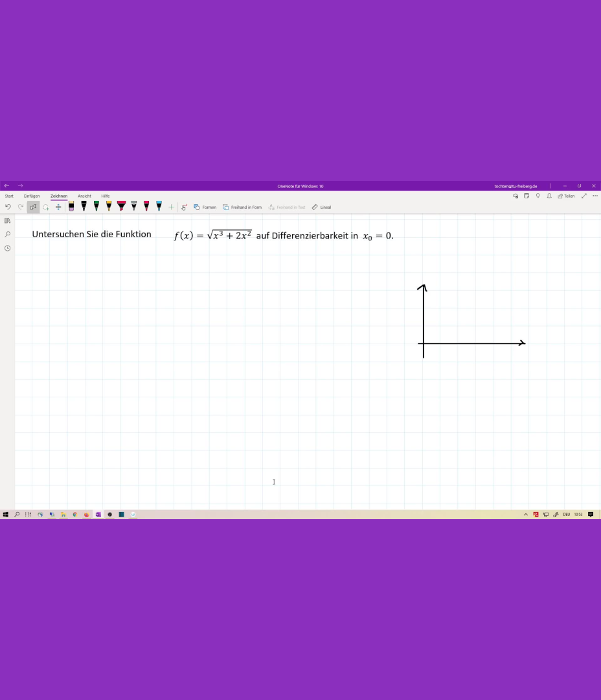Add a new pen with plus icon
This screenshot has height=700, width=601.
click(x=172, y=207)
